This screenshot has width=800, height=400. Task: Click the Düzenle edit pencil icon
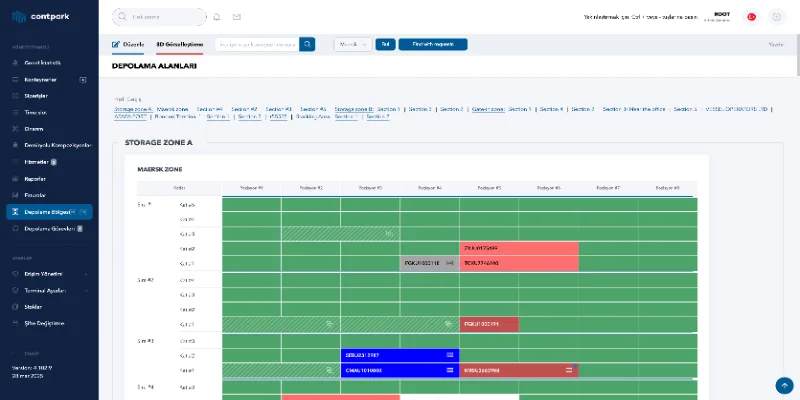tap(116, 45)
